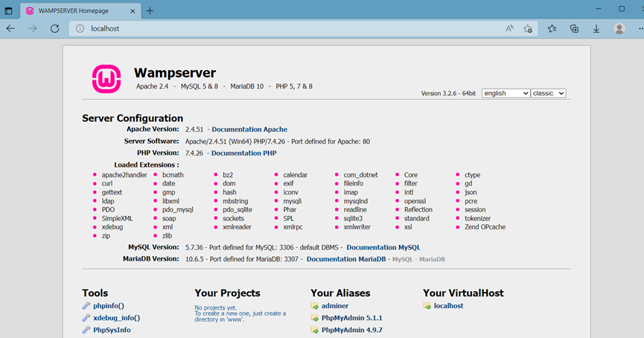View site information icon in address bar
Viewport: 644px width, 338px height.
point(80,28)
